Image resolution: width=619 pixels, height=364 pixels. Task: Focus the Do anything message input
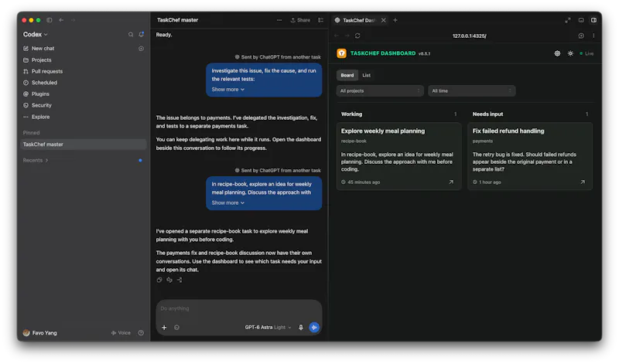239,309
